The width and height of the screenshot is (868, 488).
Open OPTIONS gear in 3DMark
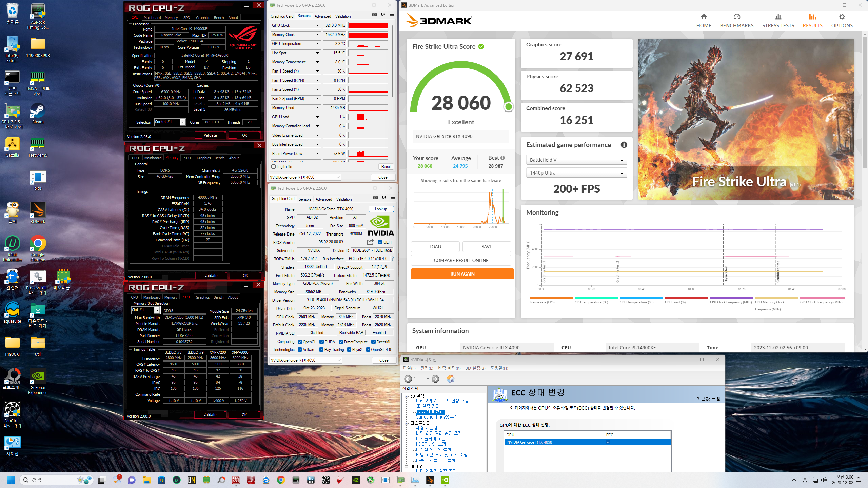point(842,21)
